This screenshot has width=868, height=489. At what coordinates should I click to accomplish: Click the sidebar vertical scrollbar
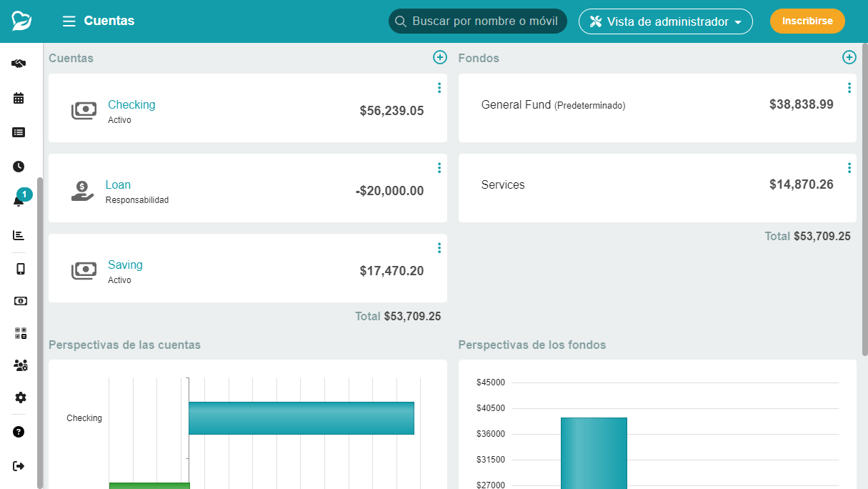(x=40, y=332)
